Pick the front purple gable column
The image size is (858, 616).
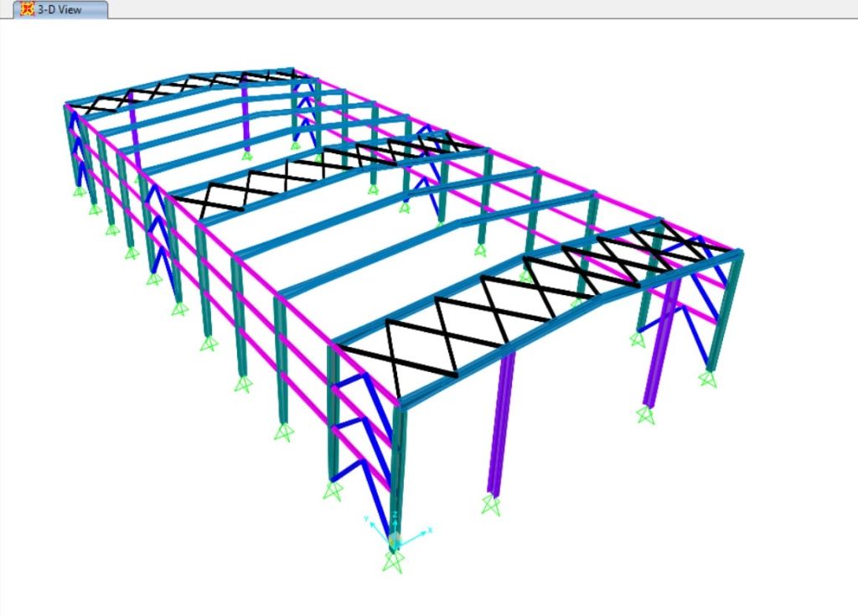500,419
